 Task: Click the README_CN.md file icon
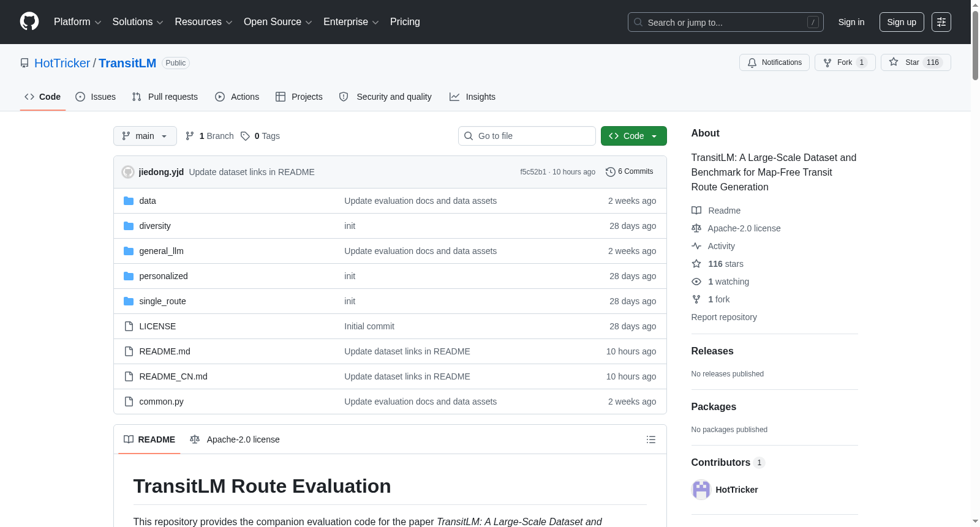(129, 376)
